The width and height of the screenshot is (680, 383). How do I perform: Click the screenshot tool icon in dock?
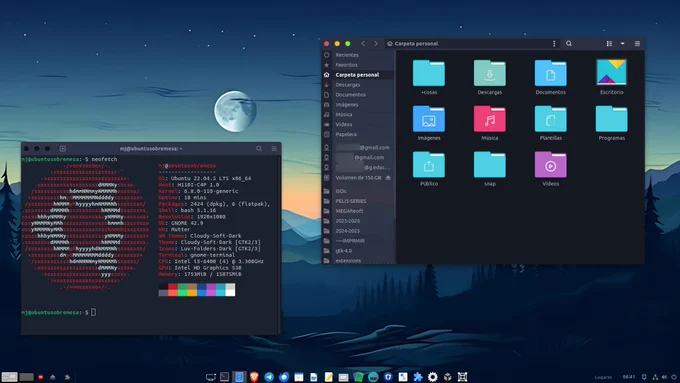(x=462, y=377)
